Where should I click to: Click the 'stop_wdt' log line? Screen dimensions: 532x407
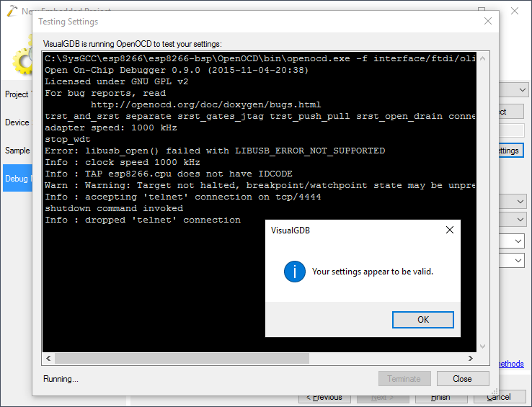pos(68,139)
